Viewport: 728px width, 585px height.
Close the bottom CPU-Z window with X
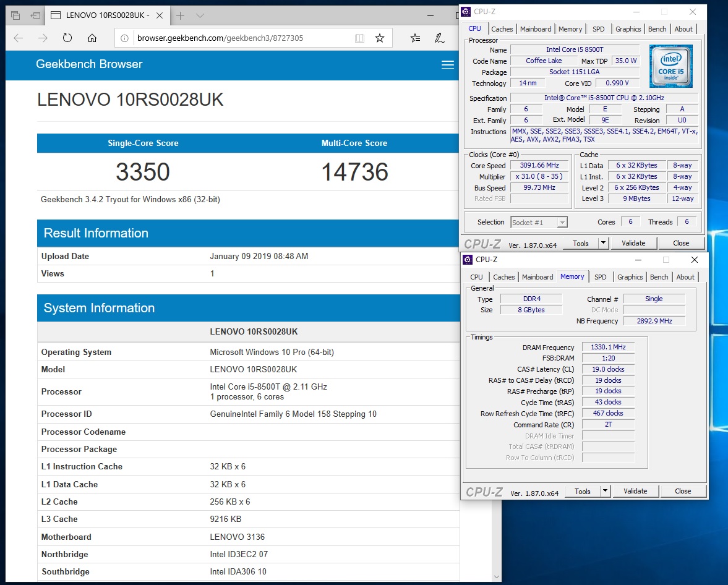pyautogui.click(x=695, y=260)
